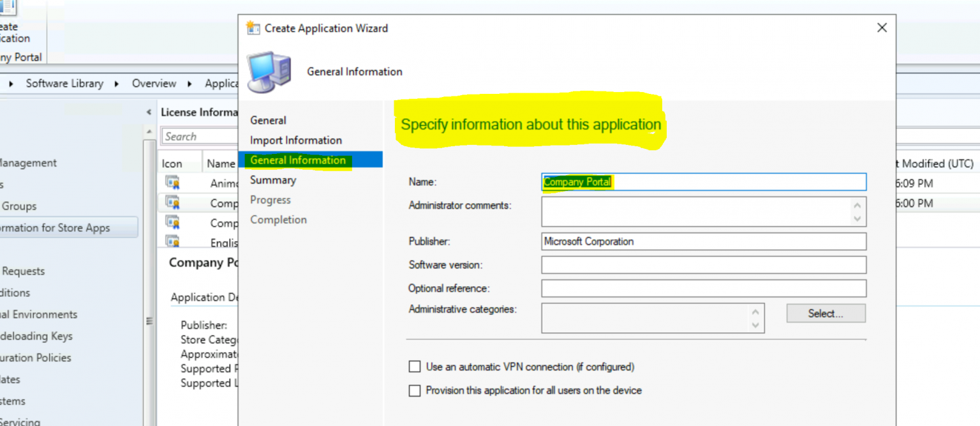Click the second Comp application's list icon
Screen dimensions: 980x426
173,223
